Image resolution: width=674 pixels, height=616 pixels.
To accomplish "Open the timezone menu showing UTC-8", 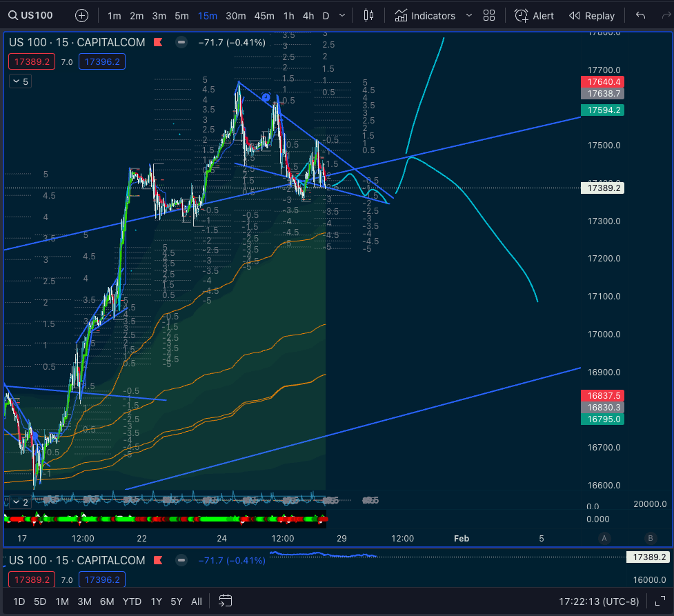I will click(597, 602).
